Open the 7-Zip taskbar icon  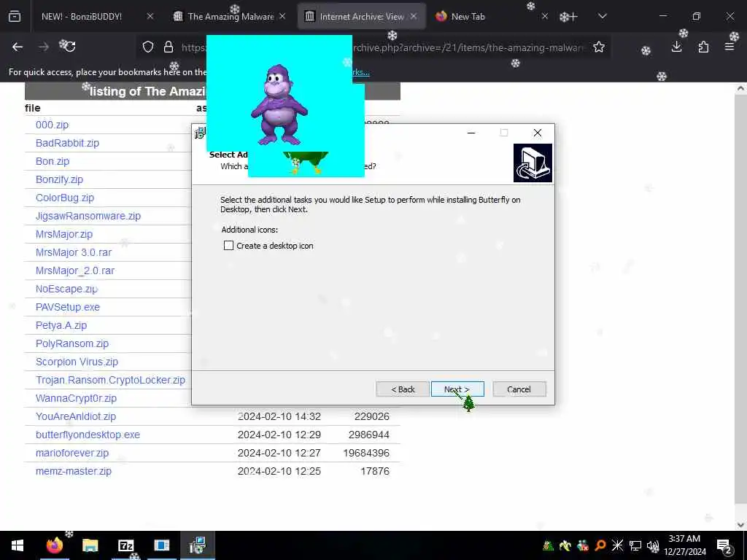(x=125, y=545)
